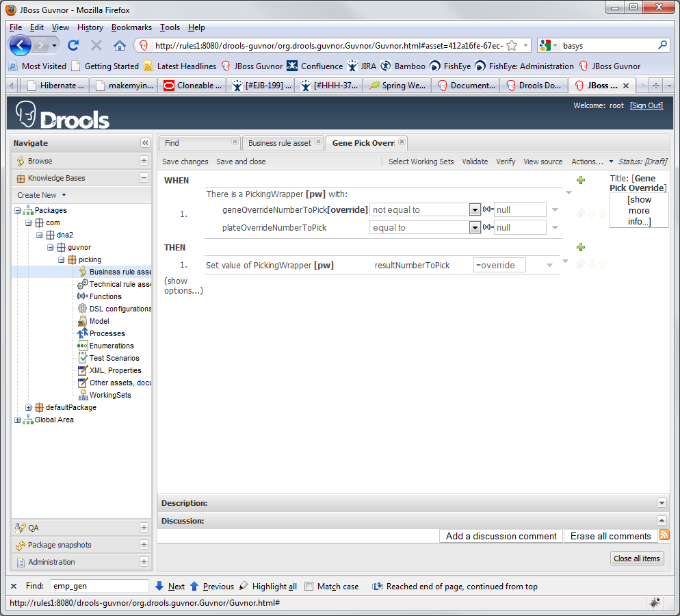Expand the Description section
Image resolution: width=680 pixels, height=616 pixels.
(661, 503)
